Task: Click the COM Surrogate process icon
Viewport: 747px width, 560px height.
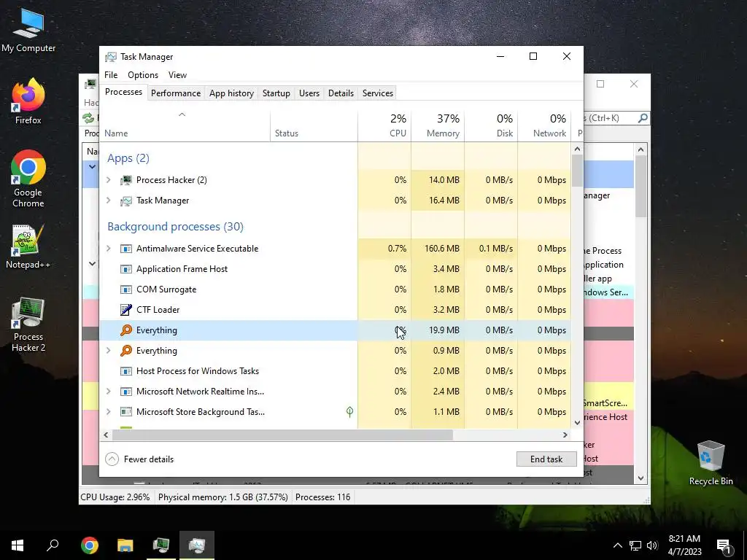Action: tap(126, 289)
